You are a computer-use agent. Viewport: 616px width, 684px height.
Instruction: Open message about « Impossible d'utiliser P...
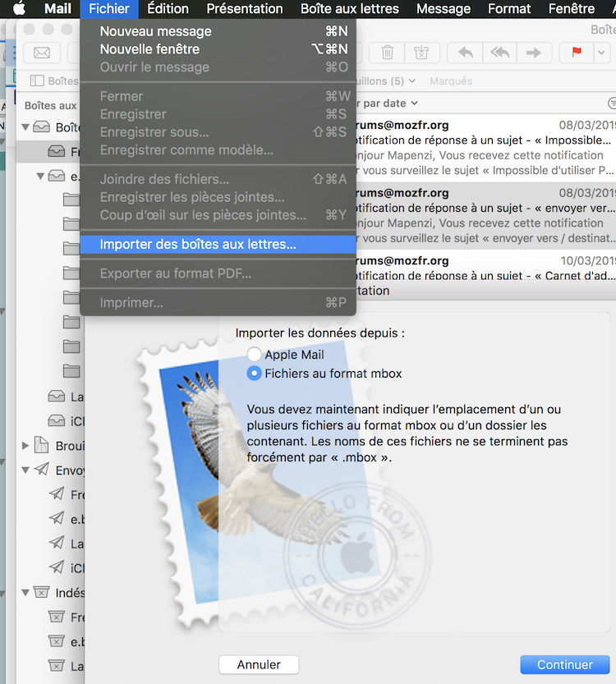(486, 148)
